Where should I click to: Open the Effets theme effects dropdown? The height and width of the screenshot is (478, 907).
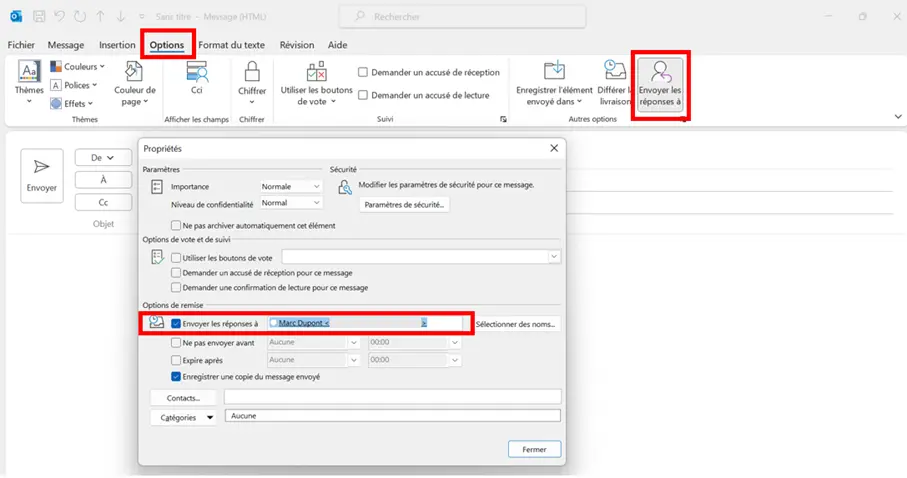(72, 104)
